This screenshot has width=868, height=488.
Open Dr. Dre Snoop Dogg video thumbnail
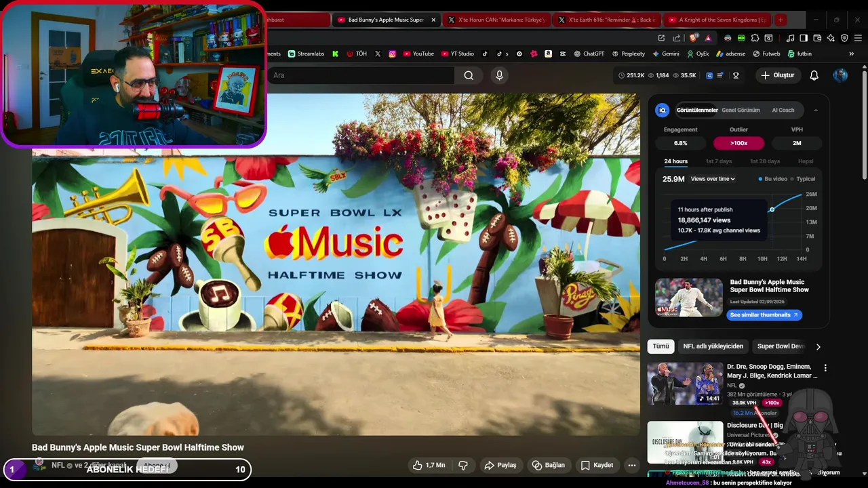tap(685, 384)
